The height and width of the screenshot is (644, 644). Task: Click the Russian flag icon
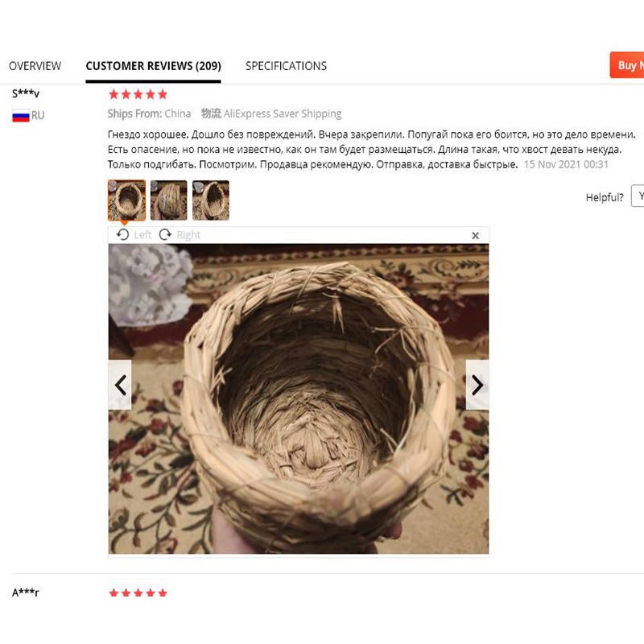click(x=21, y=115)
